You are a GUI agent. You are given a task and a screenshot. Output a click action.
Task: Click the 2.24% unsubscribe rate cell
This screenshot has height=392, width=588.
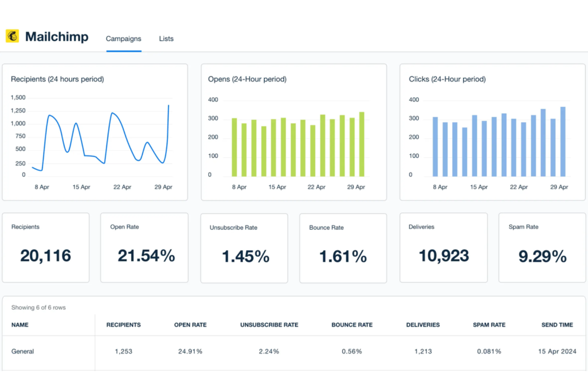(x=269, y=351)
